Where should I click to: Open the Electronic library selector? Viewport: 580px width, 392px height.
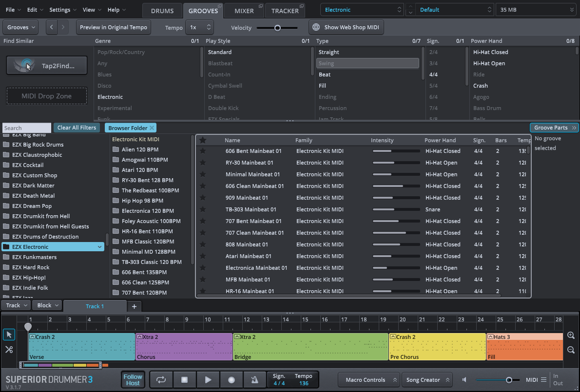362,10
